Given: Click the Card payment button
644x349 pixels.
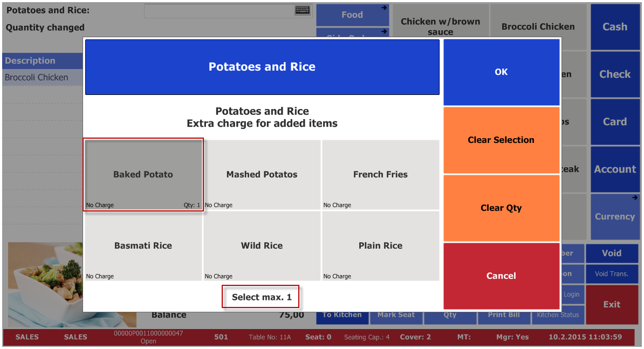Looking at the screenshot, I should pos(615,122).
